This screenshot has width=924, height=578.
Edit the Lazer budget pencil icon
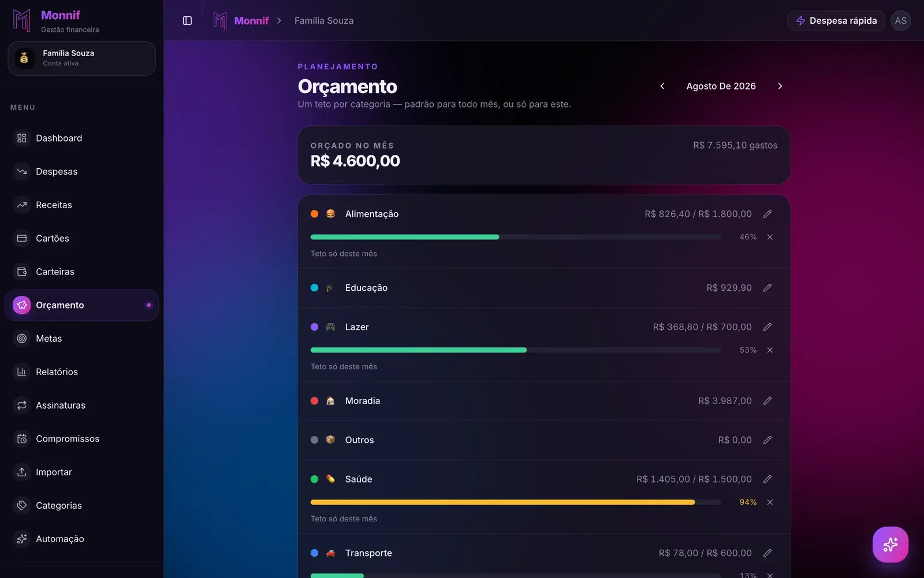(767, 327)
